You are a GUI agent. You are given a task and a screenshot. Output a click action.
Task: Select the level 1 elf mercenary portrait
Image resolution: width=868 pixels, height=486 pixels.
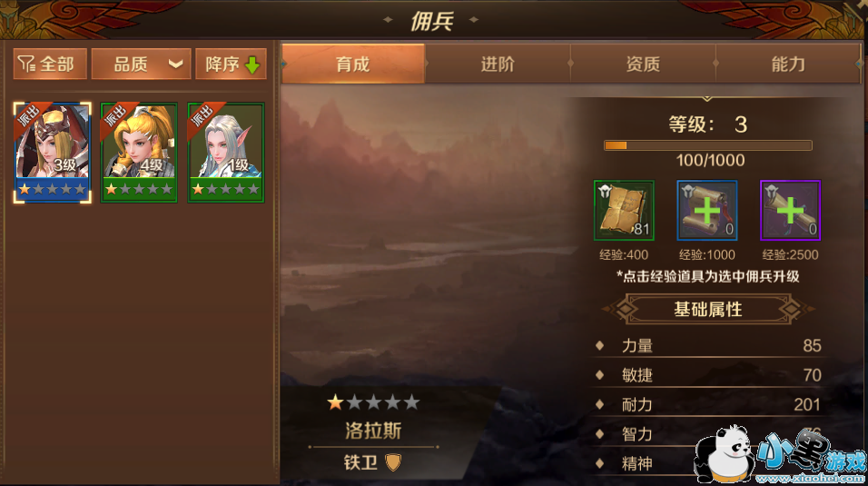coord(226,153)
